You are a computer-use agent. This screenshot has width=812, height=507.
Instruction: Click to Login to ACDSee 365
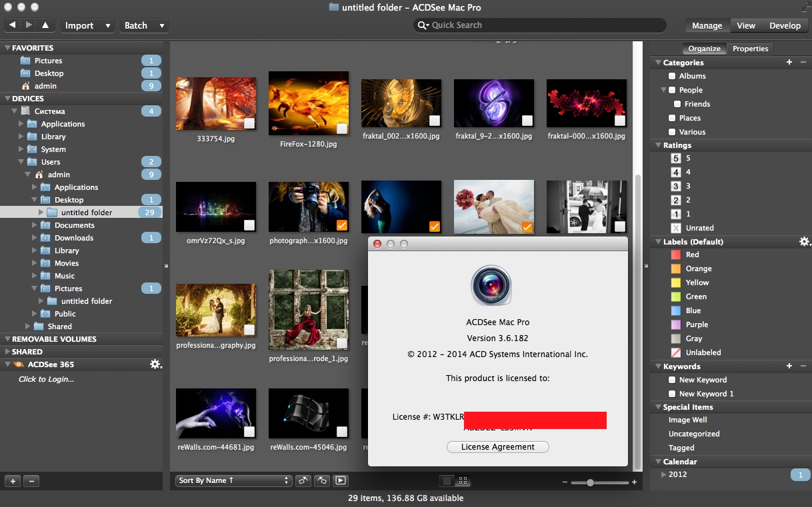coord(46,379)
